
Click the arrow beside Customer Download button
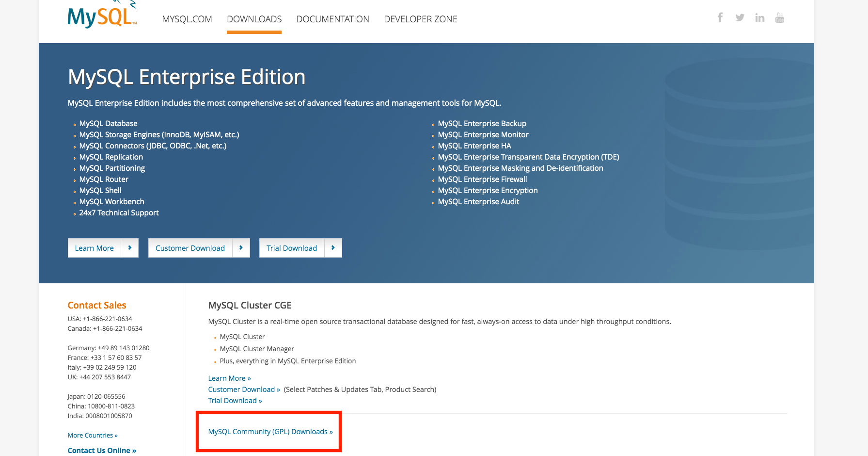coord(241,248)
